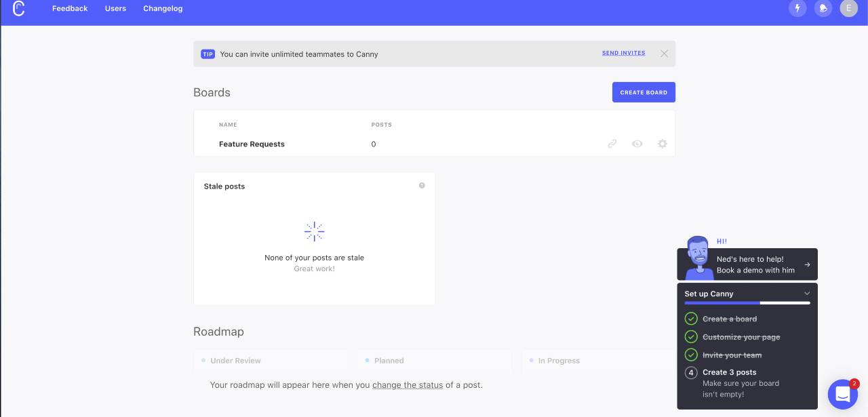This screenshot has height=417, width=868.
Task: Click the Set up Canny progress bar
Action: click(747, 303)
